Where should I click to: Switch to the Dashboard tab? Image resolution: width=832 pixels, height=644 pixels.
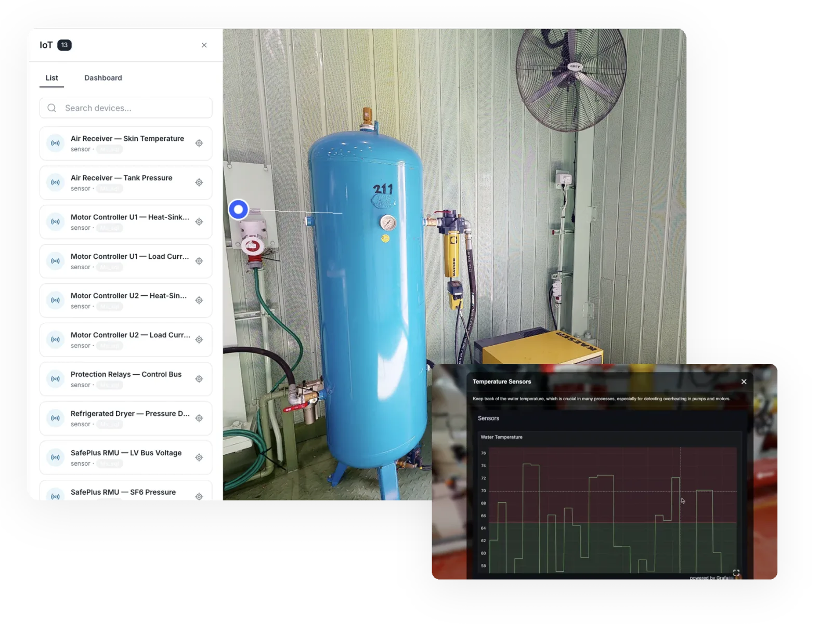pos(103,78)
